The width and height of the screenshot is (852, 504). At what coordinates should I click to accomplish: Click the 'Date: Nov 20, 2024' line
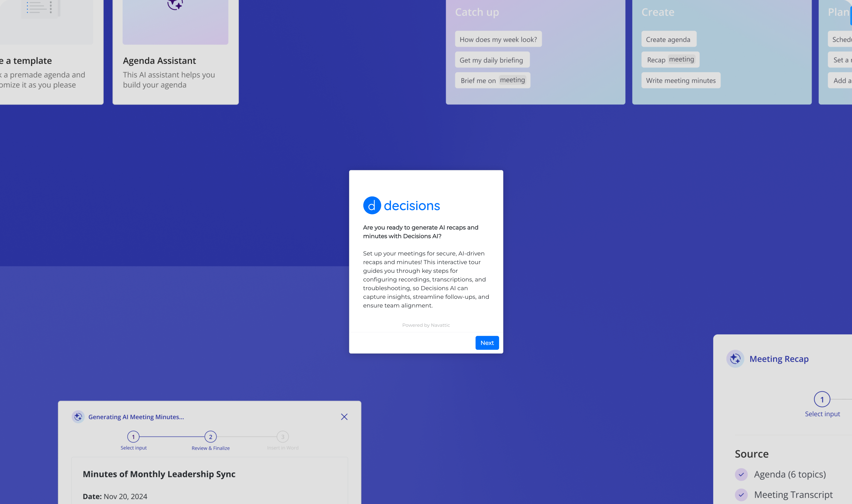click(x=115, y=496)
